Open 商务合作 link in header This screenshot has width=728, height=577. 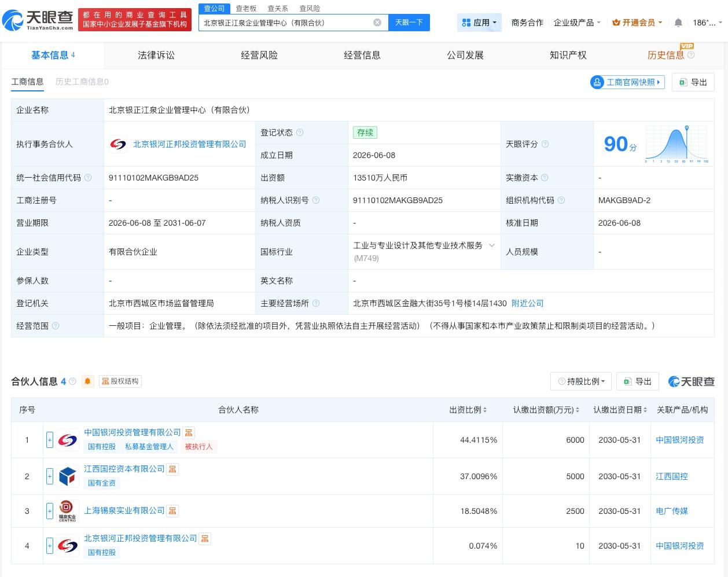coord(528,23)
